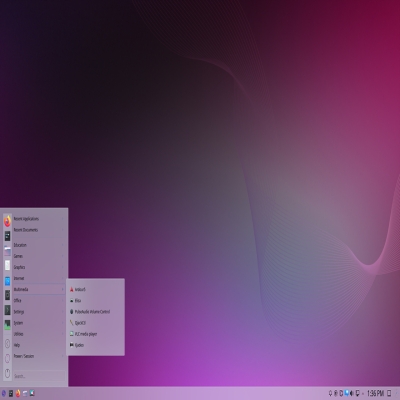Screen dimensions: 400x400
Task: Click the application launcher button in taskbar
Action: pos(3,393)
